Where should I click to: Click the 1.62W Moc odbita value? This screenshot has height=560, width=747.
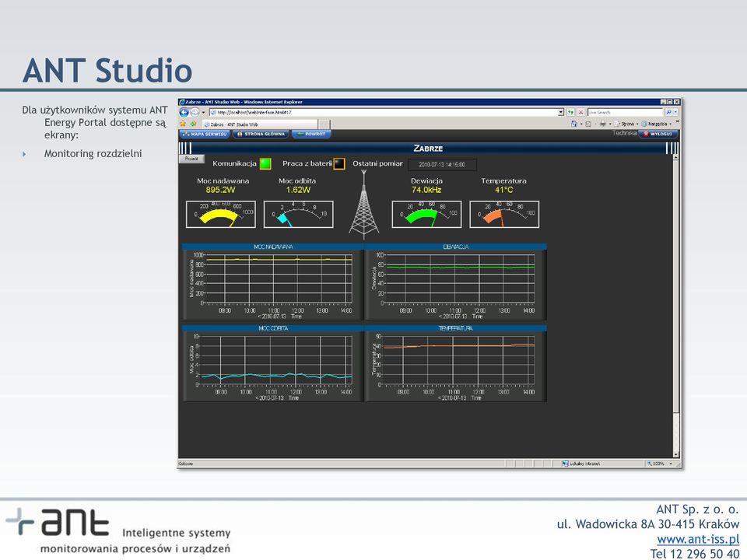[x=298, y=190]
